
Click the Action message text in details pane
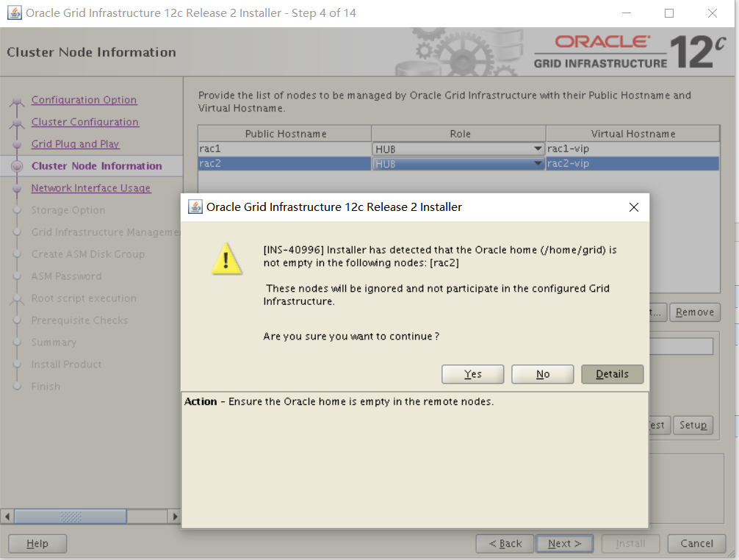click(x=339, y=401)
